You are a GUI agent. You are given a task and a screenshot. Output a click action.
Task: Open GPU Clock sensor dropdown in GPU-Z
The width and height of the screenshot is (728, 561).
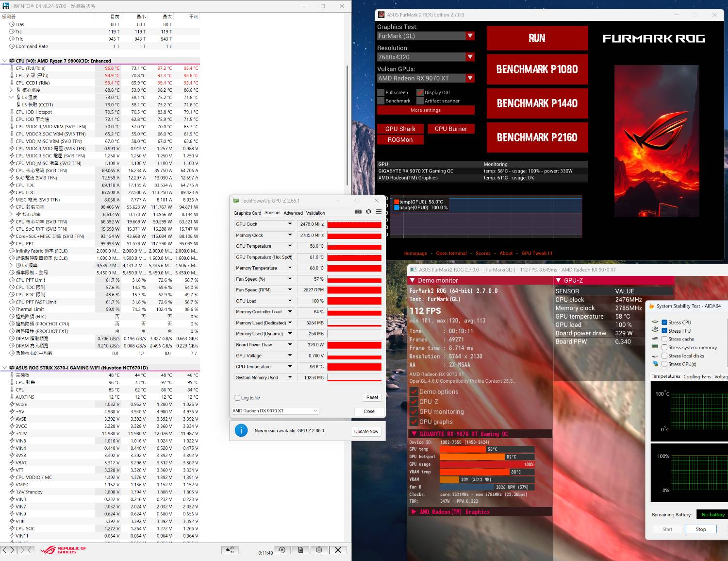coord(290,224)
